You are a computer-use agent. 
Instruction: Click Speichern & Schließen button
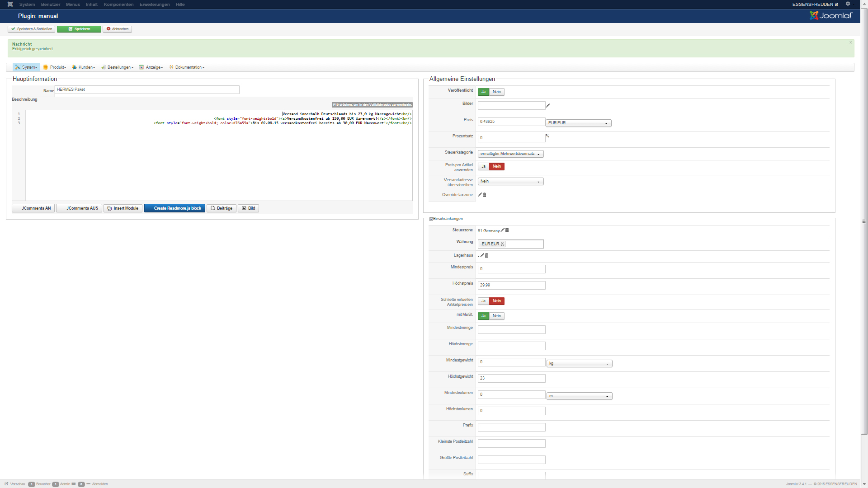[31, 29]
